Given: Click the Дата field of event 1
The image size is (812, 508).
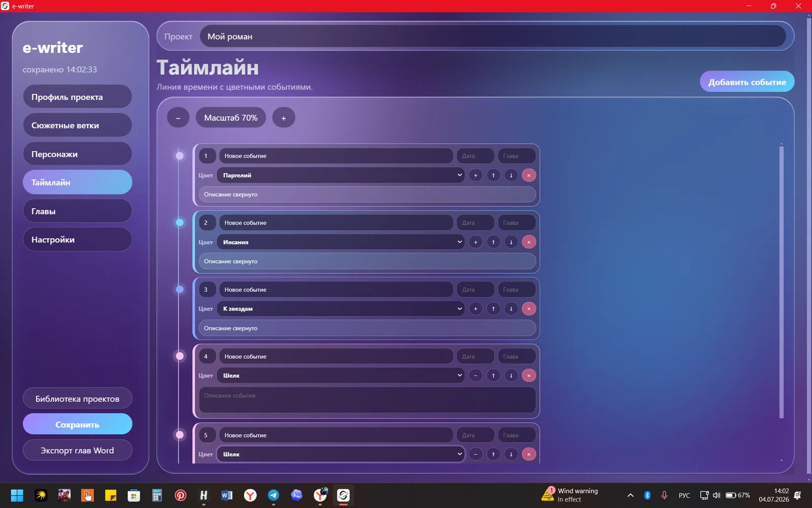Looking at the screenshot, I should pyautogui.click(x=476, y=156).
